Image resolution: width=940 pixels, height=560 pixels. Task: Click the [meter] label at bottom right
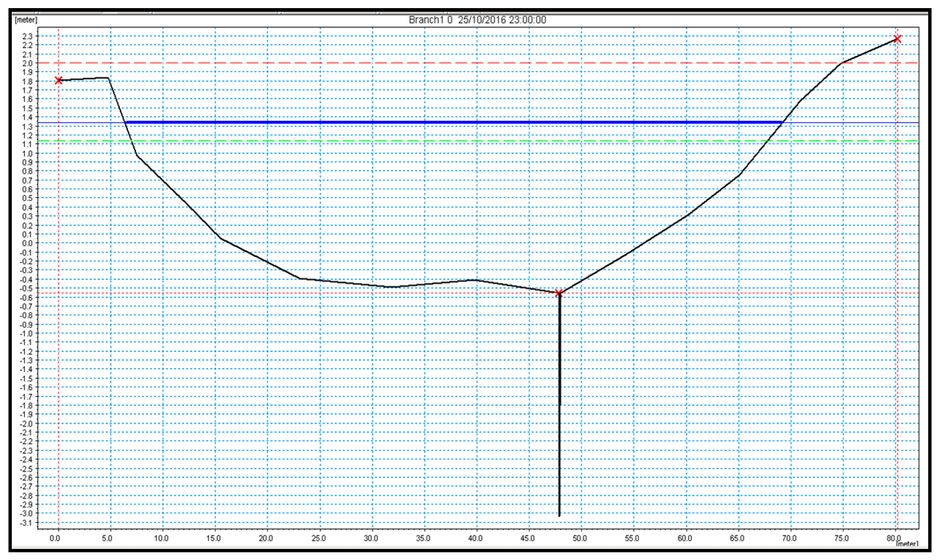[907, 544]
